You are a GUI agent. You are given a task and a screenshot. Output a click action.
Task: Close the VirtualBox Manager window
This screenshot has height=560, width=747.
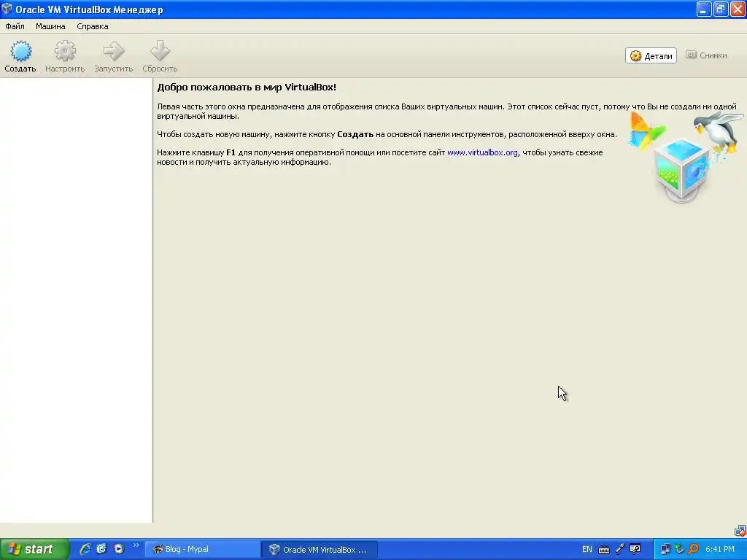[x=738, y=9]
